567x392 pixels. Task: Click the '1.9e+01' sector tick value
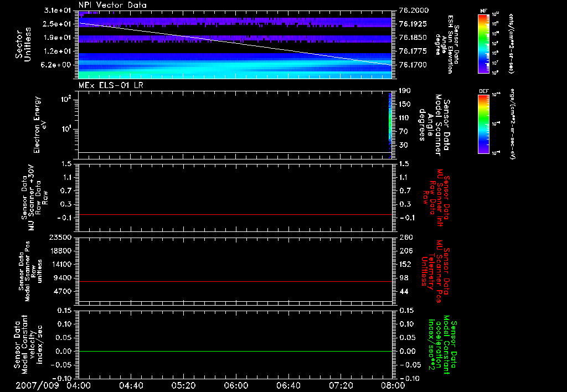[x=58, y=38]
